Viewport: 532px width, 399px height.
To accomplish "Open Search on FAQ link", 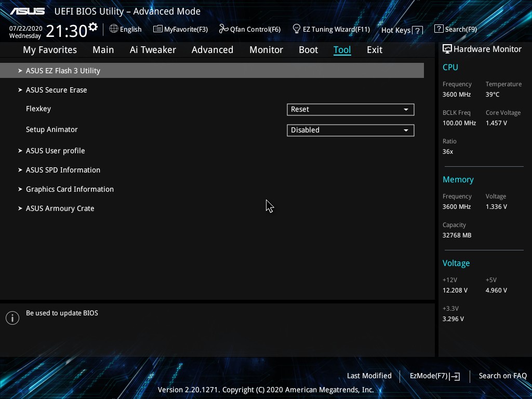I will [x=502, y=376].
